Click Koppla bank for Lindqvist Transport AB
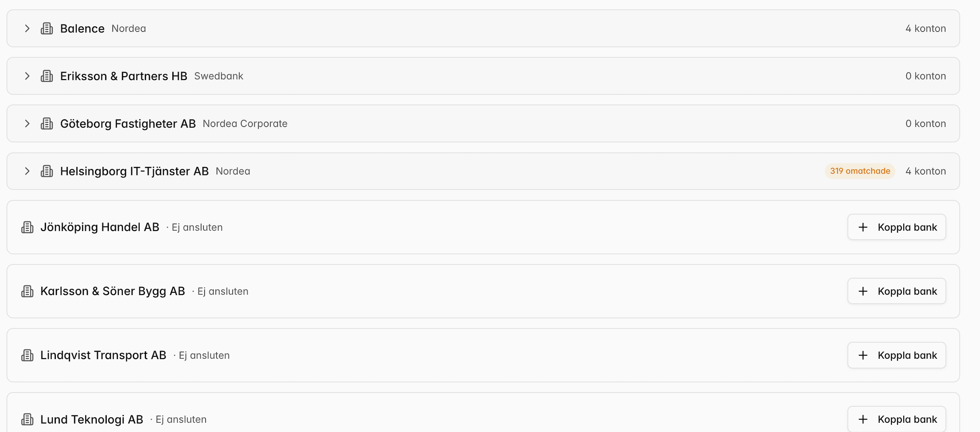980x432 pixels. [897, 355]
